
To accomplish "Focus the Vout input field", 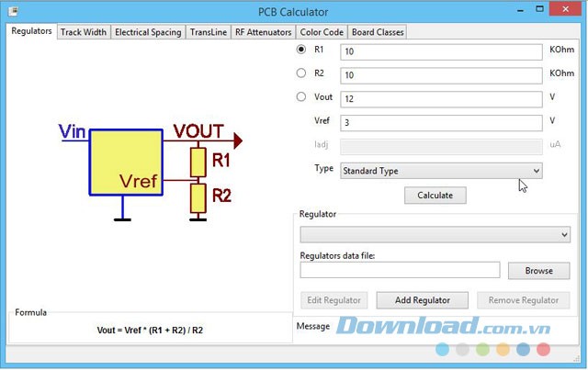I will click(441, 99).
